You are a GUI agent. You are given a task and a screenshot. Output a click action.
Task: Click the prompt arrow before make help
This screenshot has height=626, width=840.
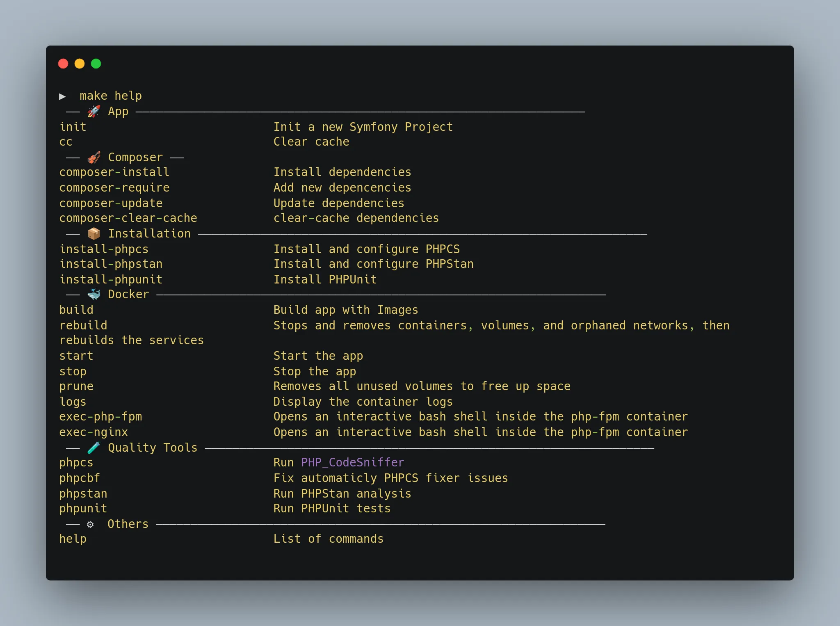(62, 96)
